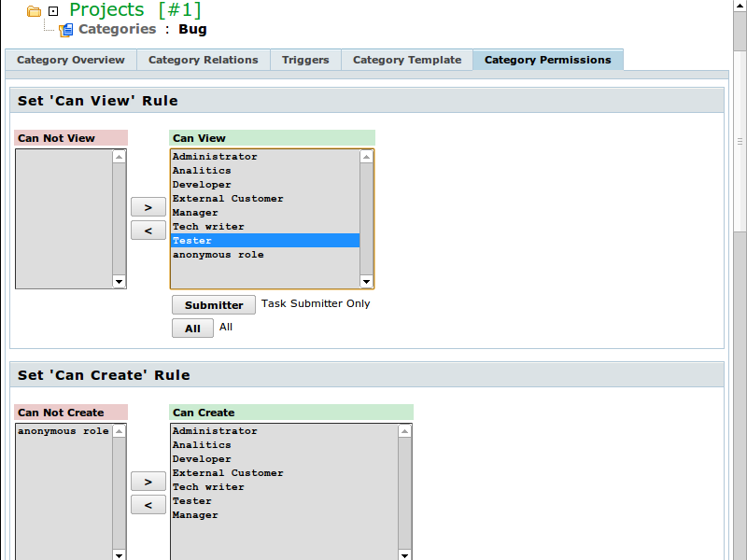Go to the Triggers tab
747x560 pixels.
(x=305, y=60)
